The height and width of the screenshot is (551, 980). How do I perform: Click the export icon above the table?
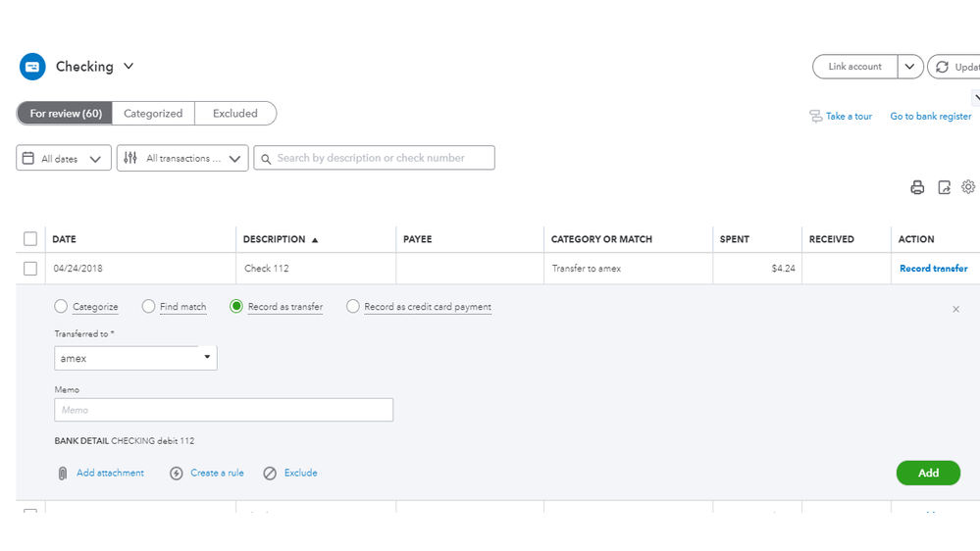point(944,187)
